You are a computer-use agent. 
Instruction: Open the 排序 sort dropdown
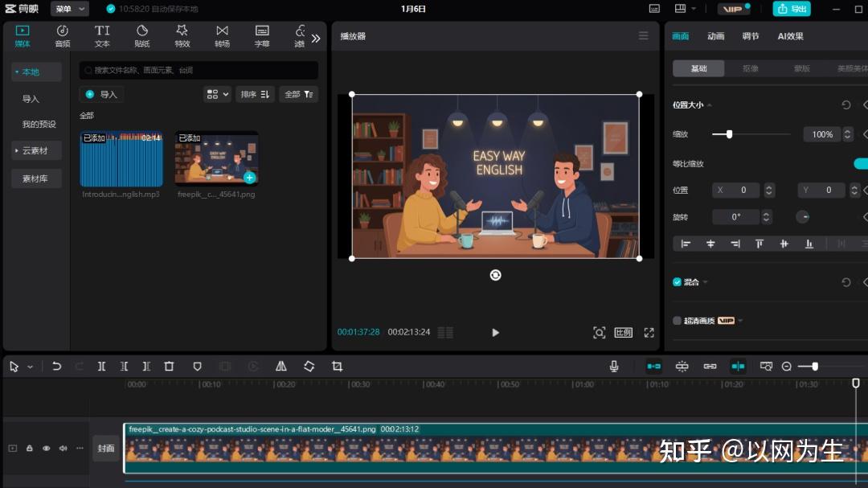(255, 94)
